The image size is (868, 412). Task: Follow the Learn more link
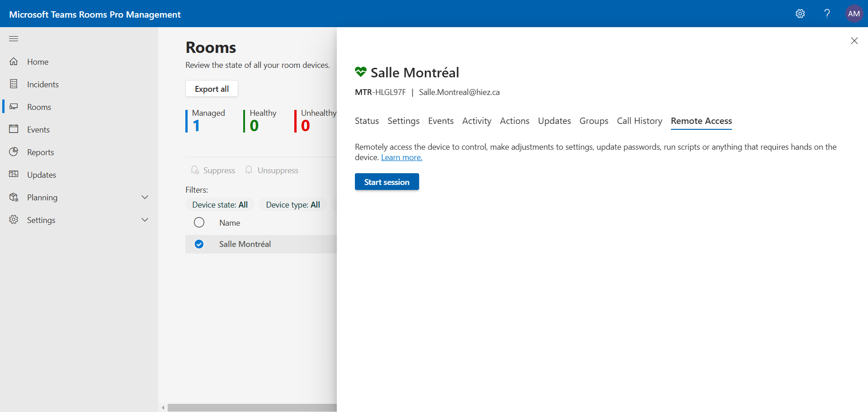pos(401,157)
